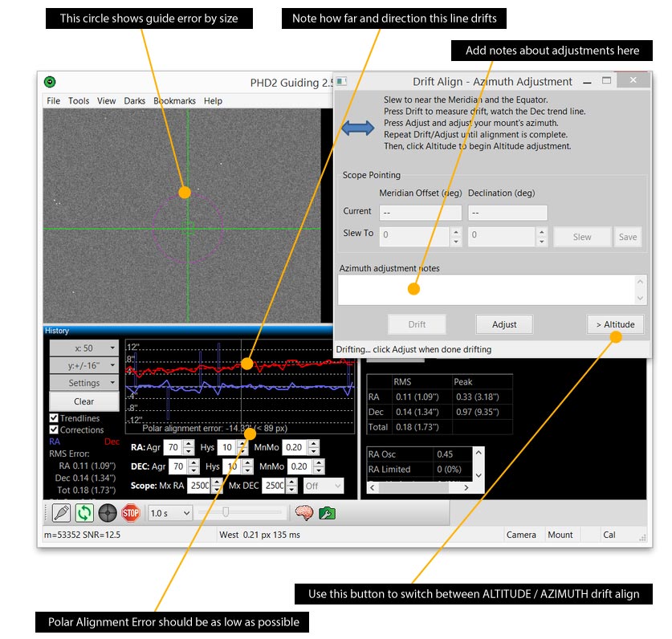Switch to Altitude with > Altitude button

[616, 324]
